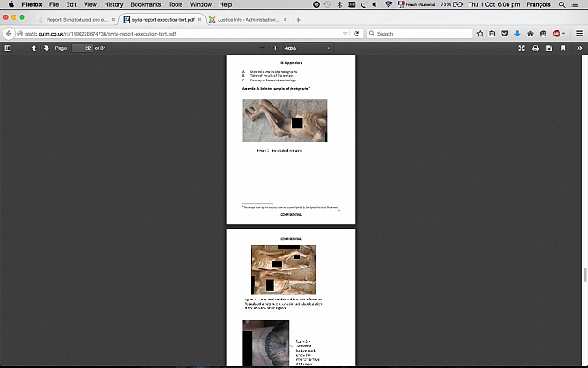Click the page number input field

tap(82, 48)
